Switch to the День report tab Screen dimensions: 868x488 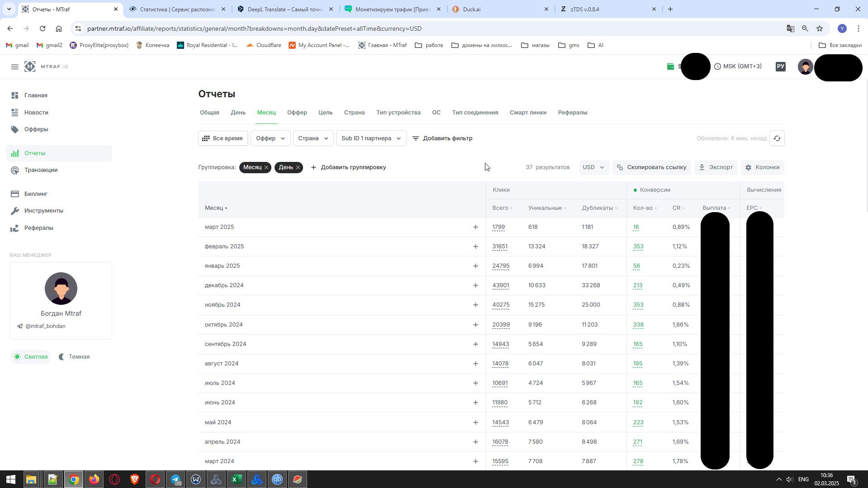[x=238, y=113]
